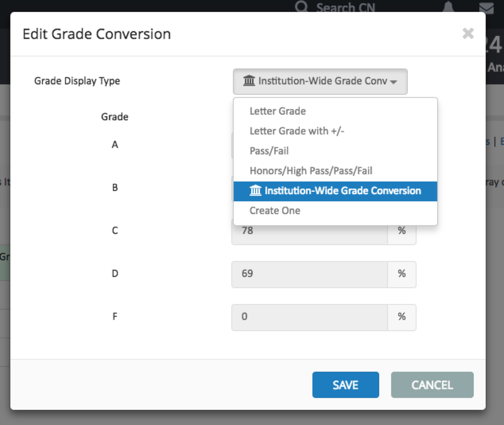Image resolution: width=504 pixels, height=425 pixels.
Task: Click the percent sign beside the D field
Action: 402,274
